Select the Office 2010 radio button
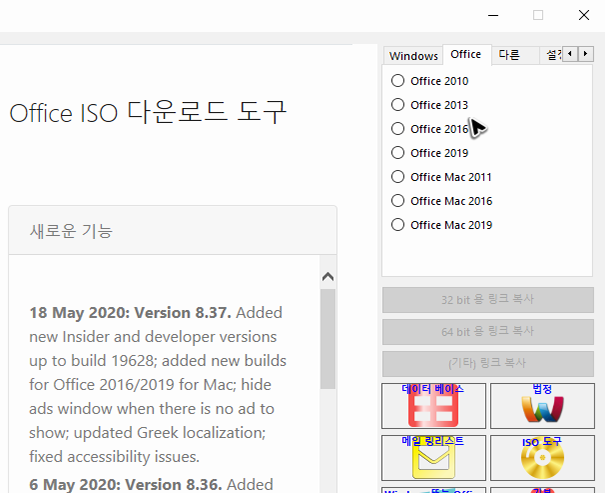This screenshot has height=493, width=605. tap(398, 81)
